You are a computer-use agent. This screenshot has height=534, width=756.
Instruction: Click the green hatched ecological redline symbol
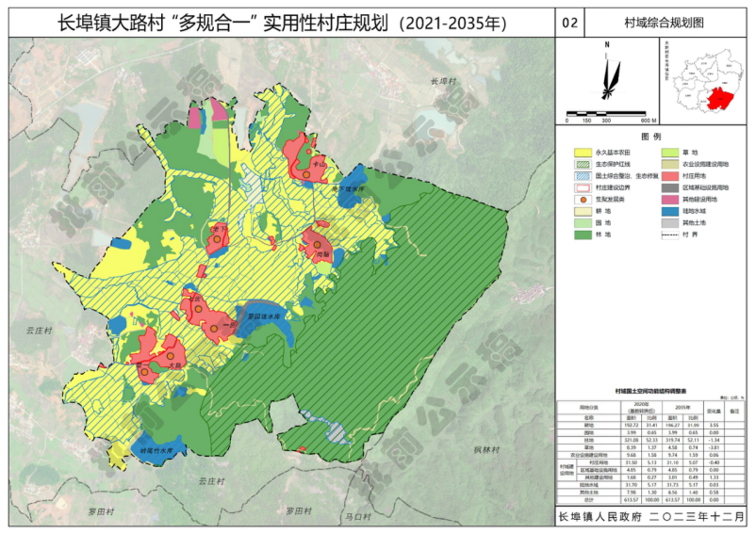tap(585, 163)
